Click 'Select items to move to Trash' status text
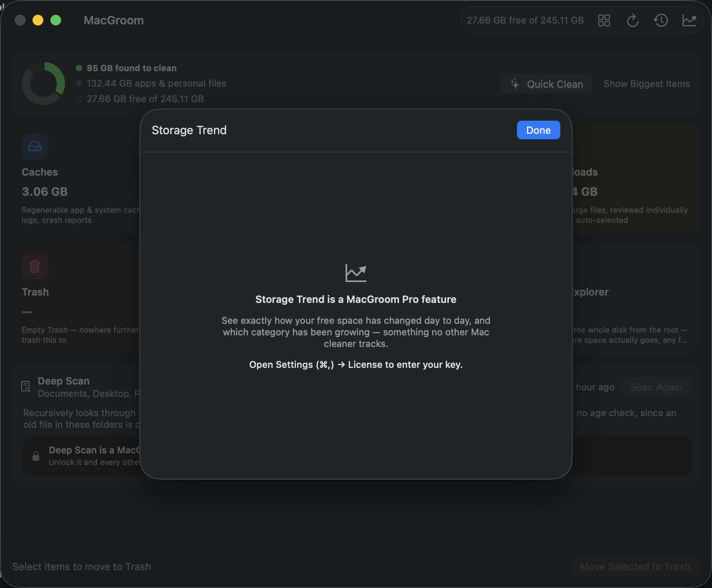This screenshot has width=712, height=588. point(82,567)
